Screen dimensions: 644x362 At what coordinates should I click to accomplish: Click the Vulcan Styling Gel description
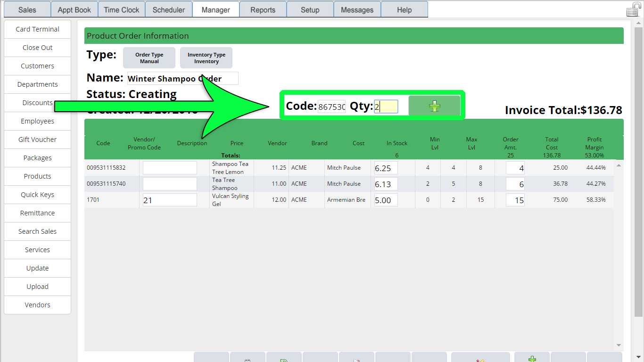231,200
